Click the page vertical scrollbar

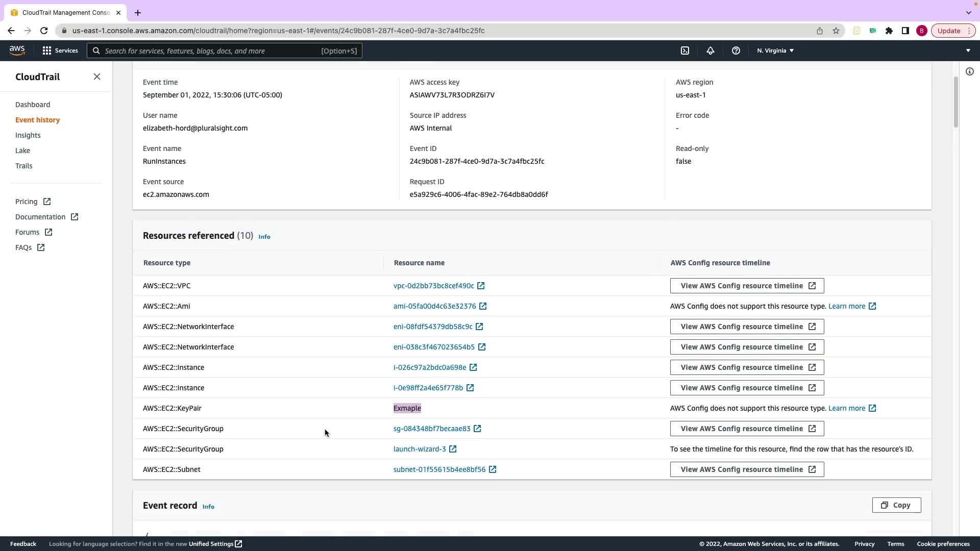click(x=955, y=102)
